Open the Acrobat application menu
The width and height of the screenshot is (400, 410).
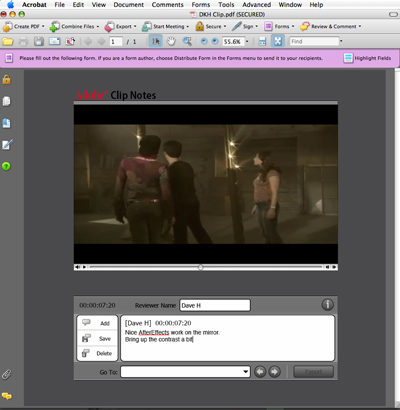click(34, 5)
